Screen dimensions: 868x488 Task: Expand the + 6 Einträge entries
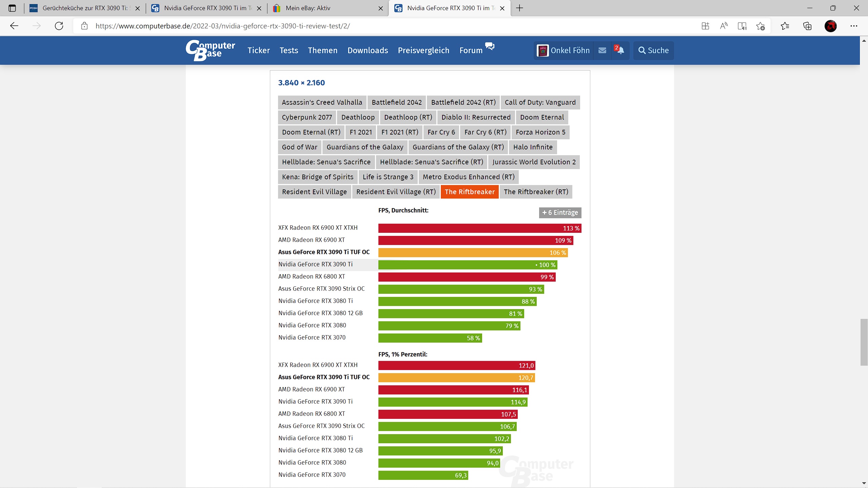pyautogui.click(x=560, y=212)
